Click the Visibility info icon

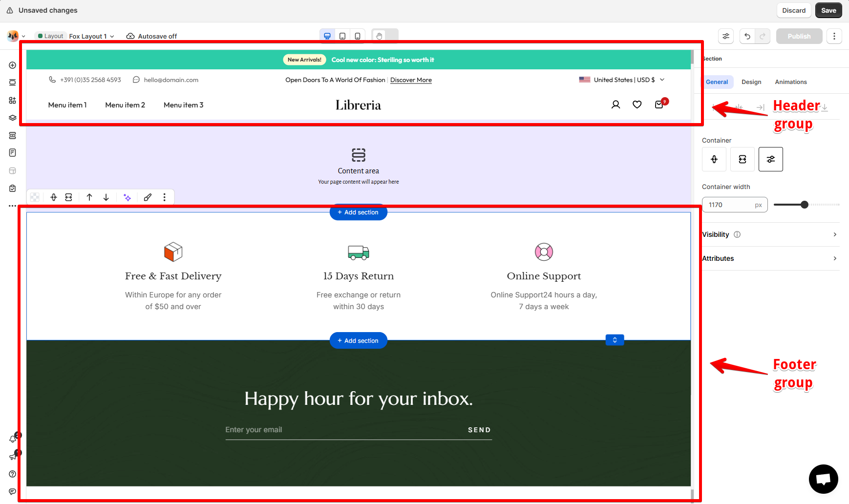pyautogui.click(x=737, y=234)
